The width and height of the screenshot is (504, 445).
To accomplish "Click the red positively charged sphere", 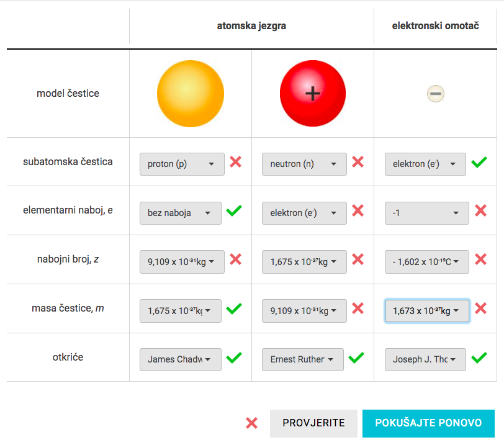I will point(313,94).
